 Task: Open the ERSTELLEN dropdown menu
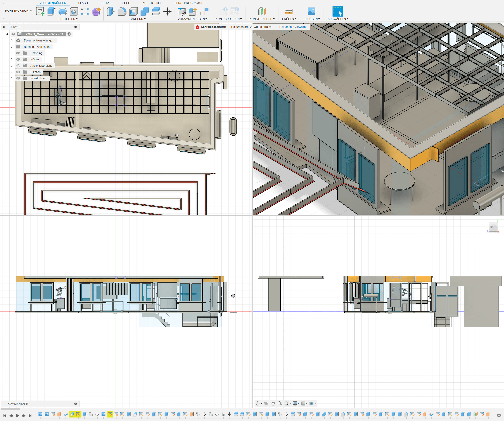tap(68, 19)
